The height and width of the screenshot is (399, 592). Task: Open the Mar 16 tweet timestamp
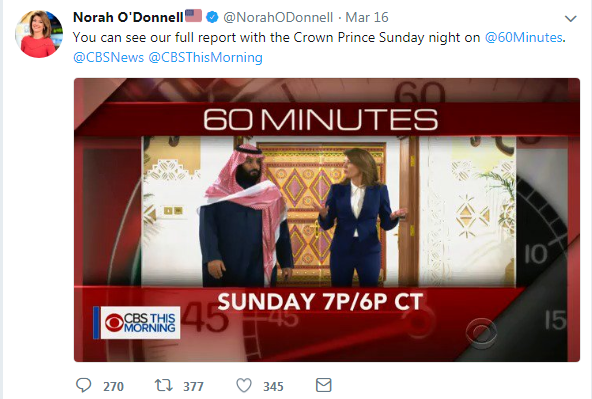coord(367,17)
